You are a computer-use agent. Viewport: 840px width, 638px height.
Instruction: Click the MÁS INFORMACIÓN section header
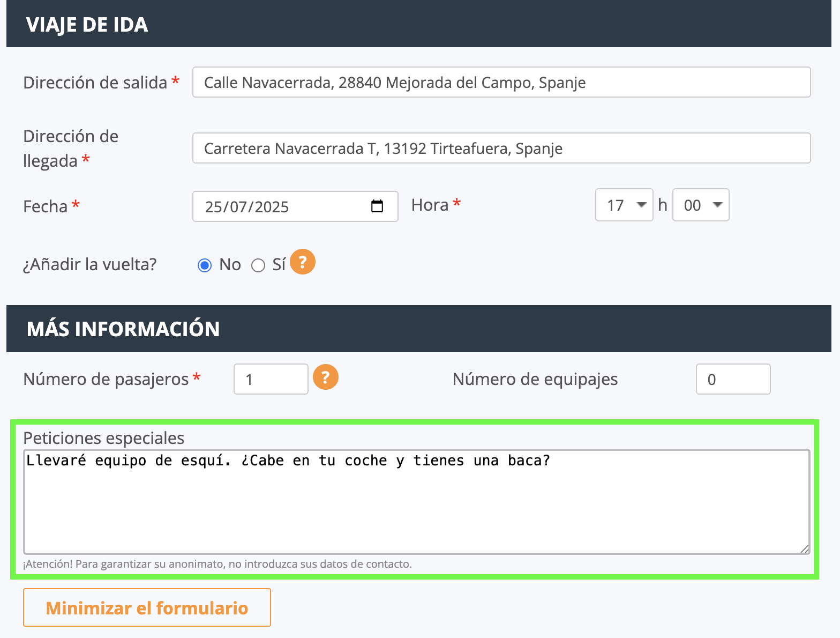[x=419, y=329]
